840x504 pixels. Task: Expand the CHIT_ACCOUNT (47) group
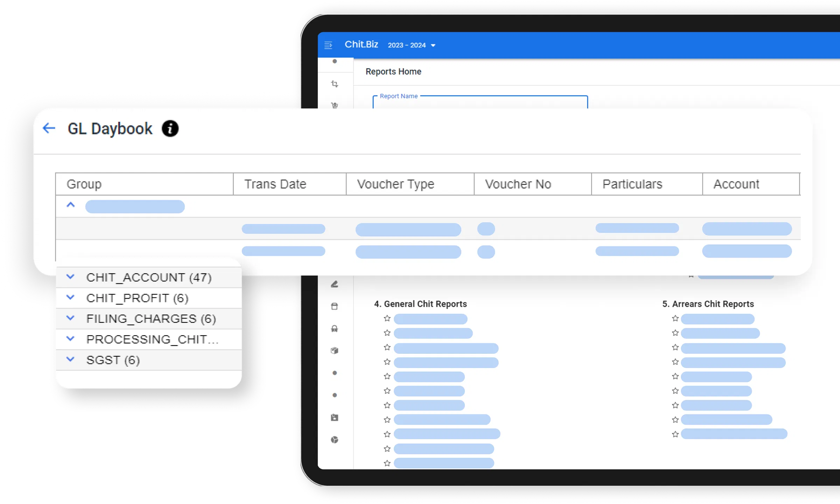point(70,277)
